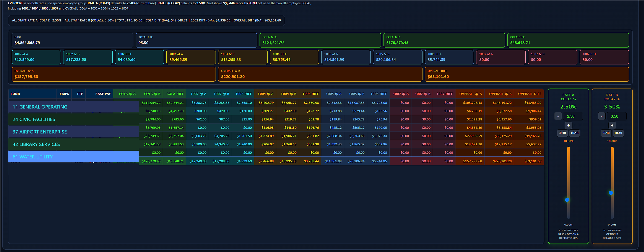The image size is (644, 252).
Task: Click the Rate A slider handle
Action: point(567,200)
